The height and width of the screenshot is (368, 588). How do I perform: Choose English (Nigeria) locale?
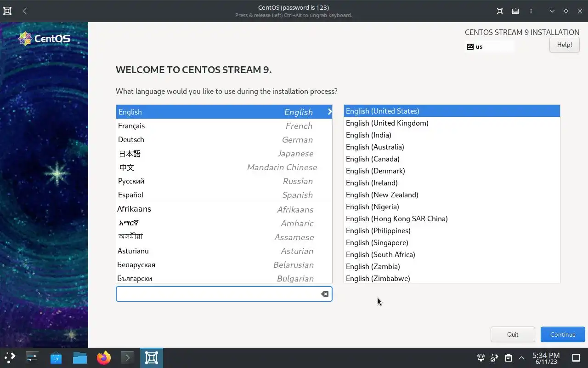coord(452,207)
